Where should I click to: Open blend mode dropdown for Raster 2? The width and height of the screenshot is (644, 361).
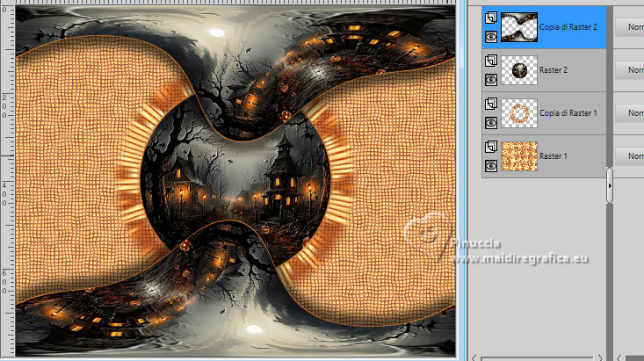click(x=630, y=70)
